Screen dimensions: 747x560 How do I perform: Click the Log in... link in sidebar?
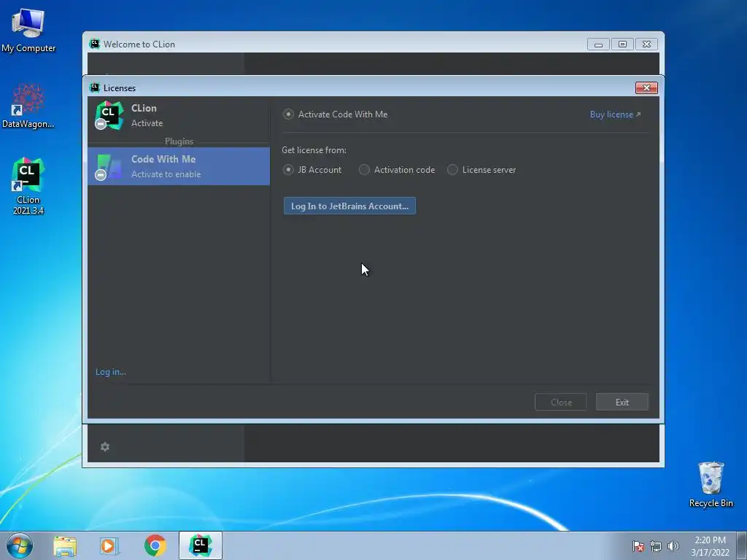click(111, 372)
